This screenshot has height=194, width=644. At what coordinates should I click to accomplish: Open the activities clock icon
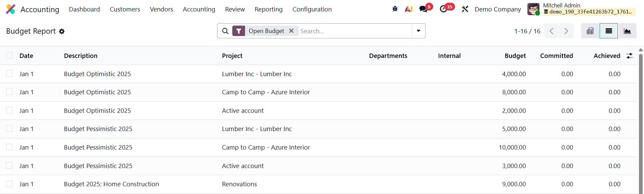(444, 9)
